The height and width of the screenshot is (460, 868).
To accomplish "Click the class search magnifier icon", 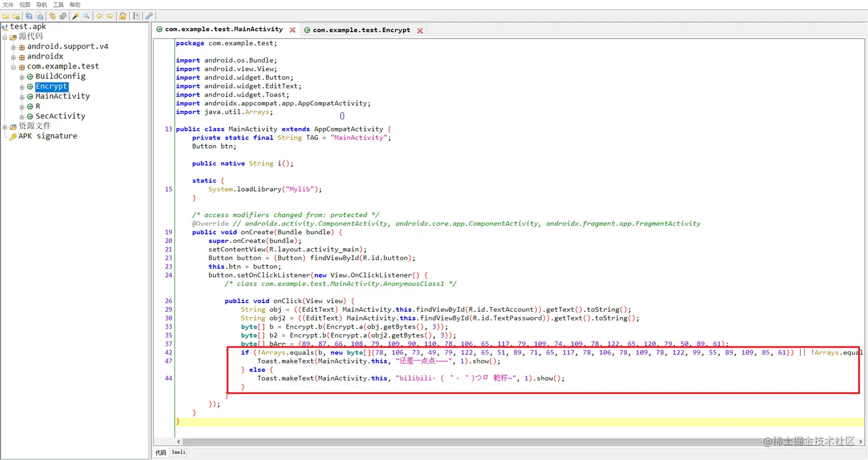I will (x=86, y=16).
